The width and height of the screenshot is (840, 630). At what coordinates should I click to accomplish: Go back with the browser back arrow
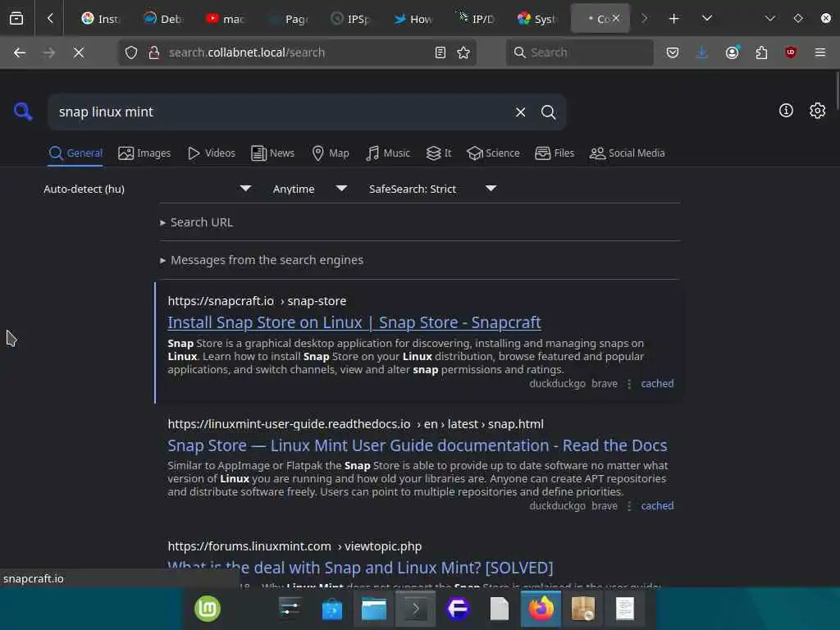(20, 52)
